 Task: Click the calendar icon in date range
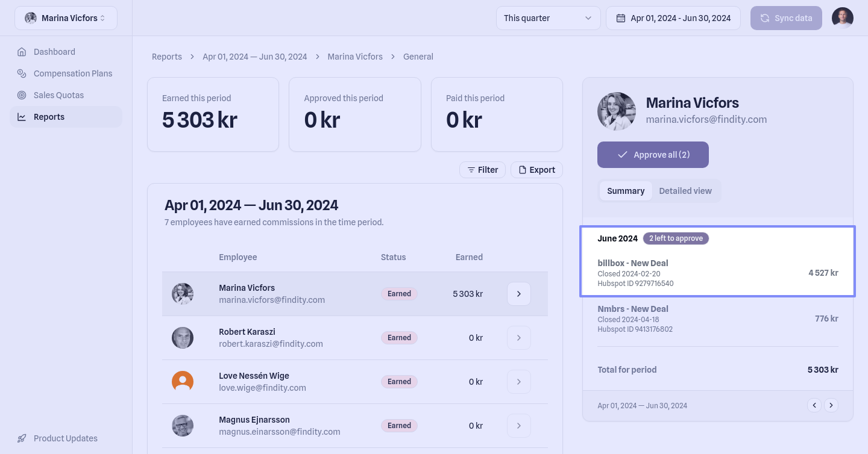620,18
